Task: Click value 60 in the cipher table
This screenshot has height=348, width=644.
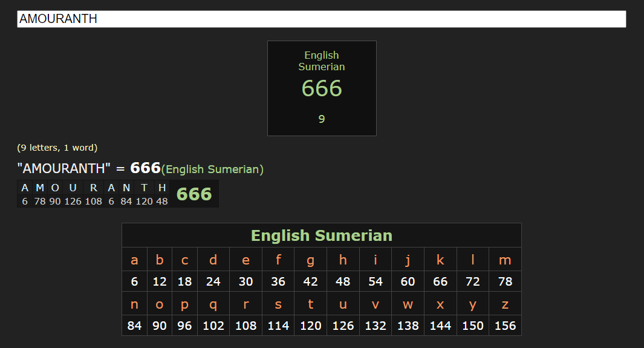Action: coord(408,281)
